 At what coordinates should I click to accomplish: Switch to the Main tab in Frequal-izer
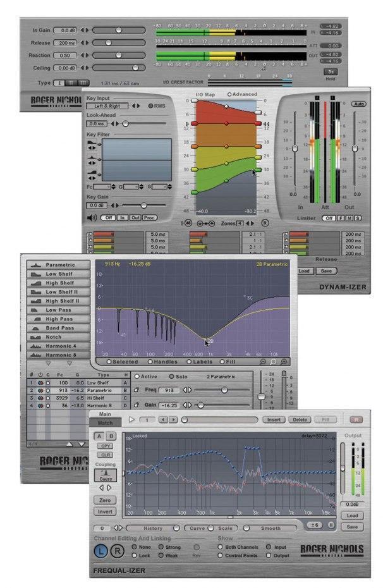(105, 414)
